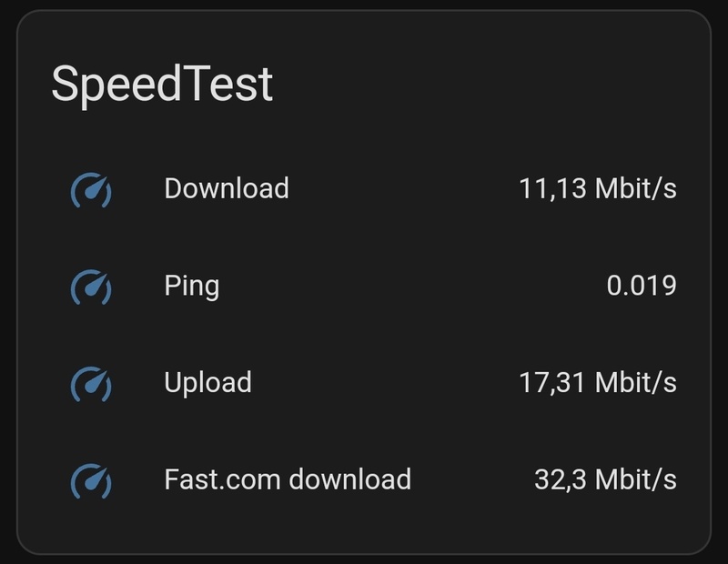Screen dimensions: 728x564
Task: Click the 11,13 Mbit/s download value
Action: coord(598,188)
